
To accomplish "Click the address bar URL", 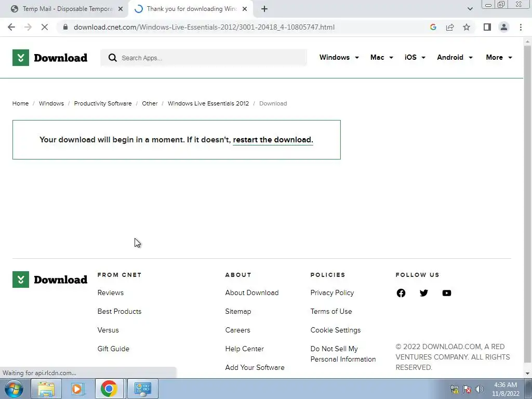I will coord(204,27).
